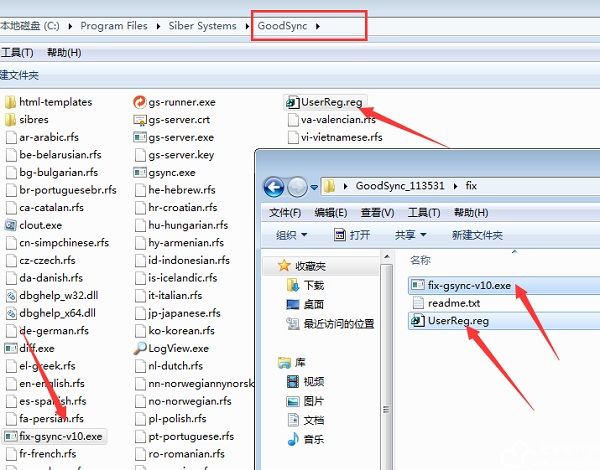Select gs-server.key file
Screen dimensions: 600x470
(174, 155)
